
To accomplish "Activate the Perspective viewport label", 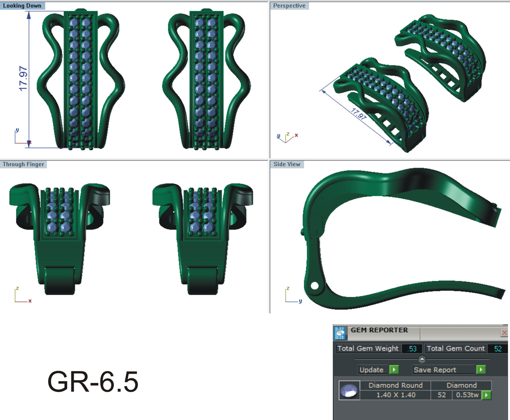I will (x=289, y=6).
